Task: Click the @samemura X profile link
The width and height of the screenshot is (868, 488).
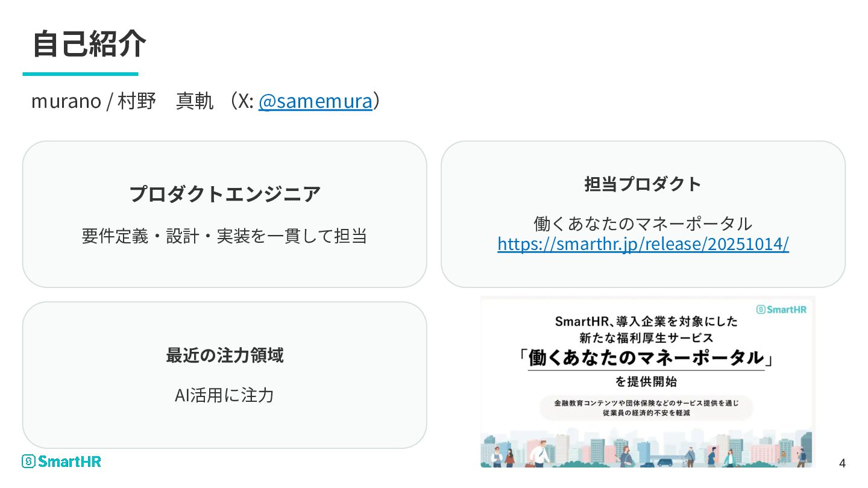Action: click(x=315, y=101)
